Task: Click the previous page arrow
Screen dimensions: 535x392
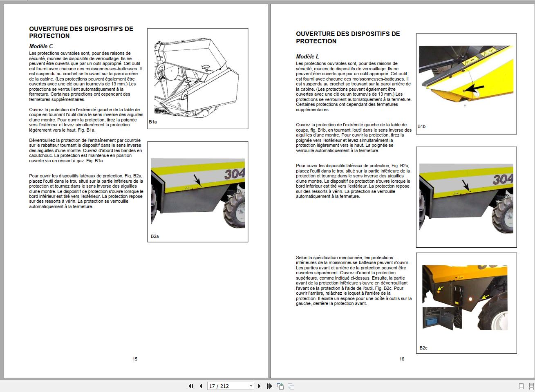Action: (x=201, y=386)
